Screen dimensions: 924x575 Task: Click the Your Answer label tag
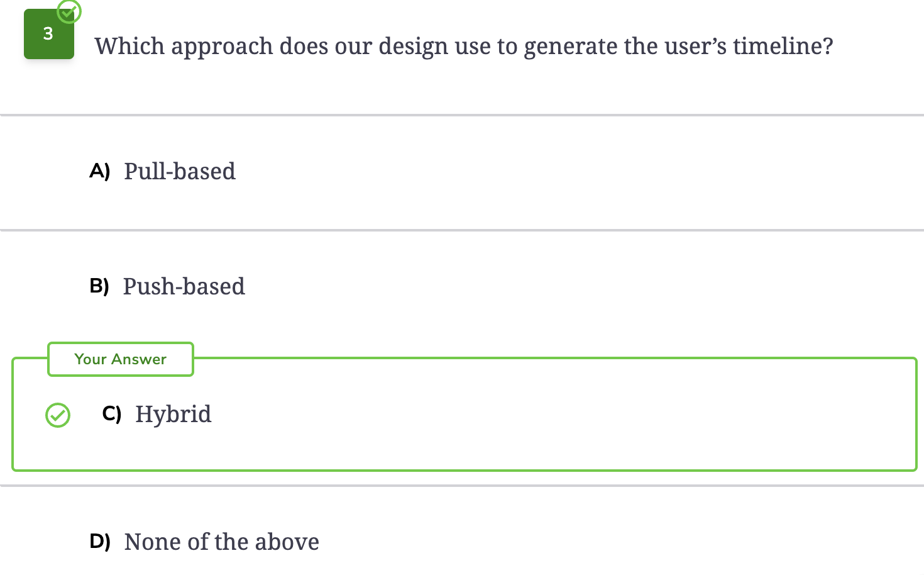(x=121, y=359)
